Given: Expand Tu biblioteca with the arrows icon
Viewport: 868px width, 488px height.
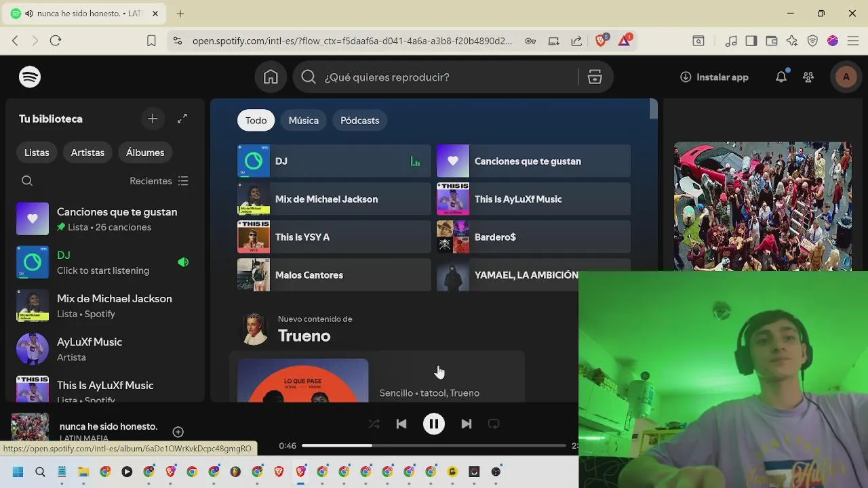Looking at the screenshot, I should 182,119.
